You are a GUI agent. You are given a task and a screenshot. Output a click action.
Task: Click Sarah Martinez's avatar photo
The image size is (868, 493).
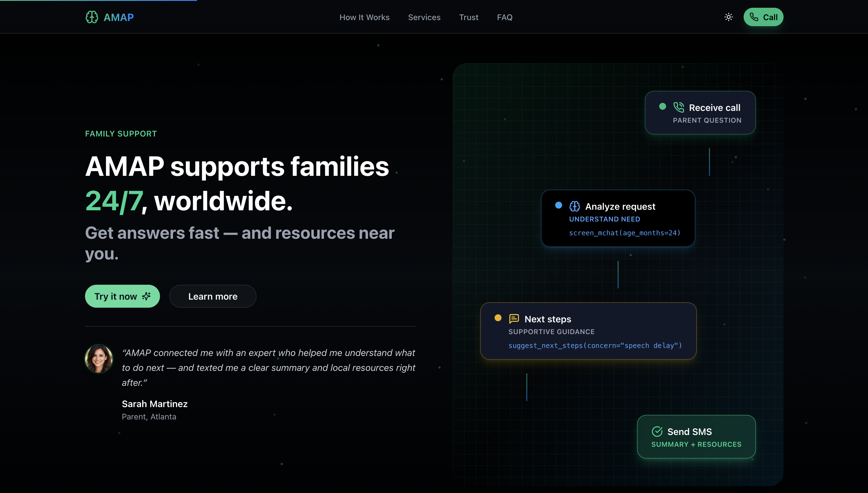coord(99,359)
